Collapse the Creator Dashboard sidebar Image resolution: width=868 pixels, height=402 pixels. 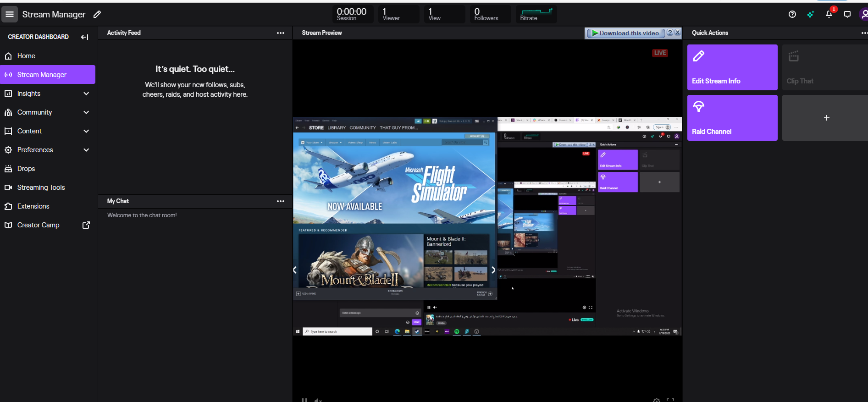pyautogui.click(x=84, y=37)
